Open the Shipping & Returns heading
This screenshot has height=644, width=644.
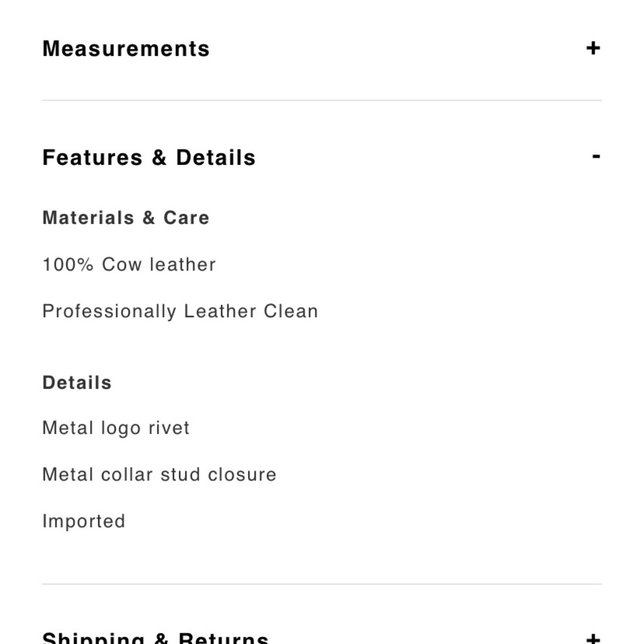pyautogui.click(x=155, y=638)
